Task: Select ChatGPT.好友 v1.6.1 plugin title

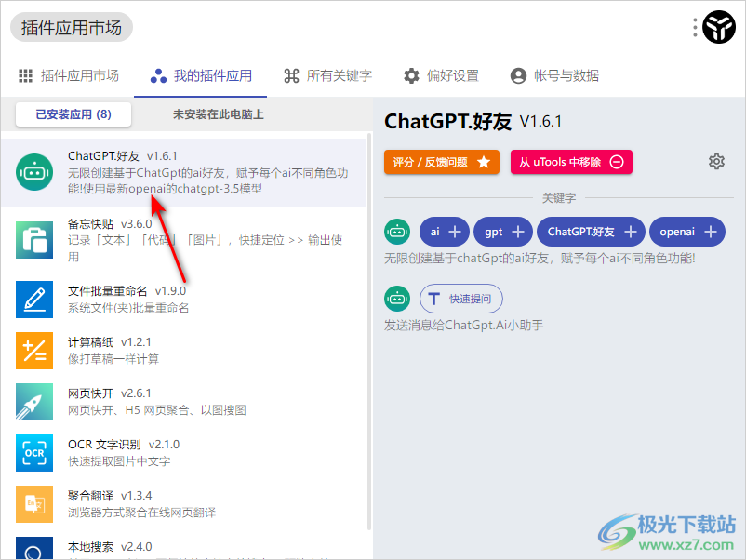Action: [123, 156]
